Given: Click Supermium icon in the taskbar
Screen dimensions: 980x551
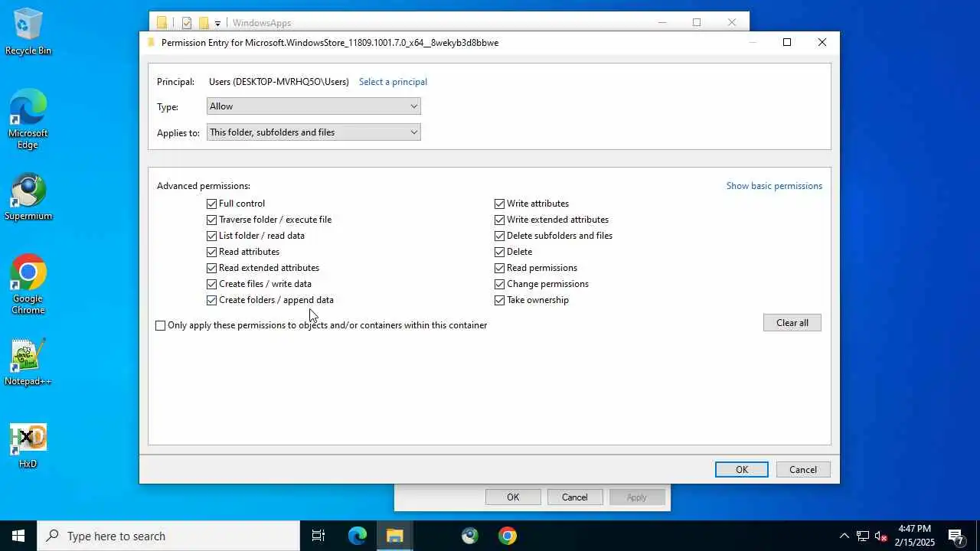Looking at the screenshot, I should point(470,536).
